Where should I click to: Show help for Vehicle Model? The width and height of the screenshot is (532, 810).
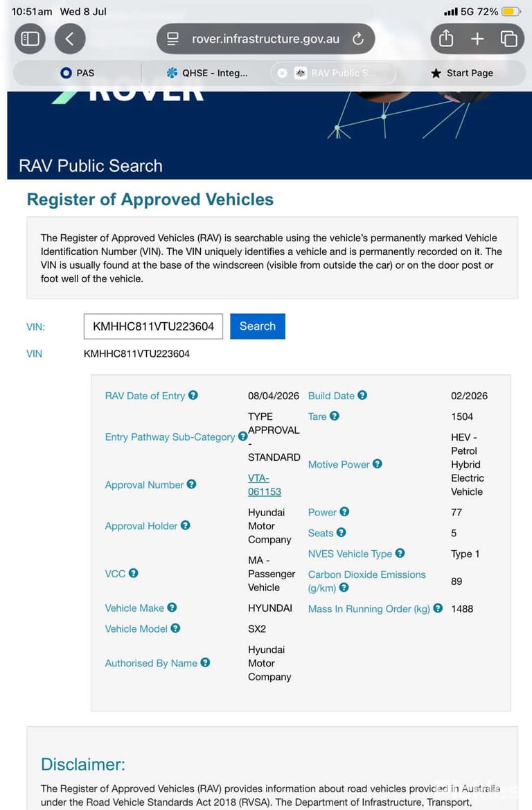(x=176, y=628)
